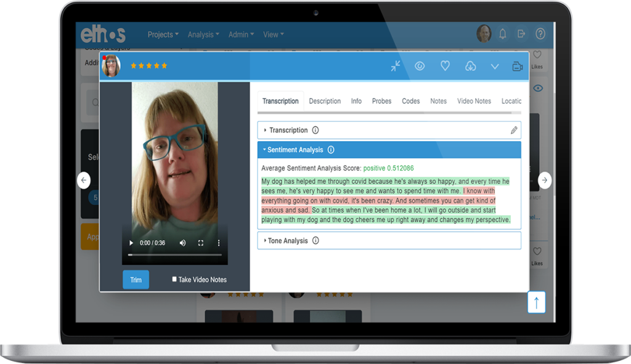The height and width of the screenshot is (364, 631).
Task: Click the scroll to top arrow button
Action: click(537, 302)
